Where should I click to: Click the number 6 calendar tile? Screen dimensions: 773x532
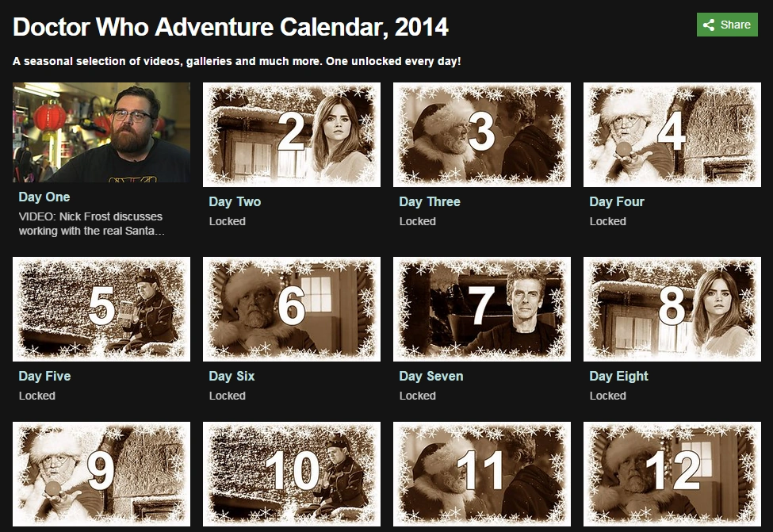click(x=292, y=309)
